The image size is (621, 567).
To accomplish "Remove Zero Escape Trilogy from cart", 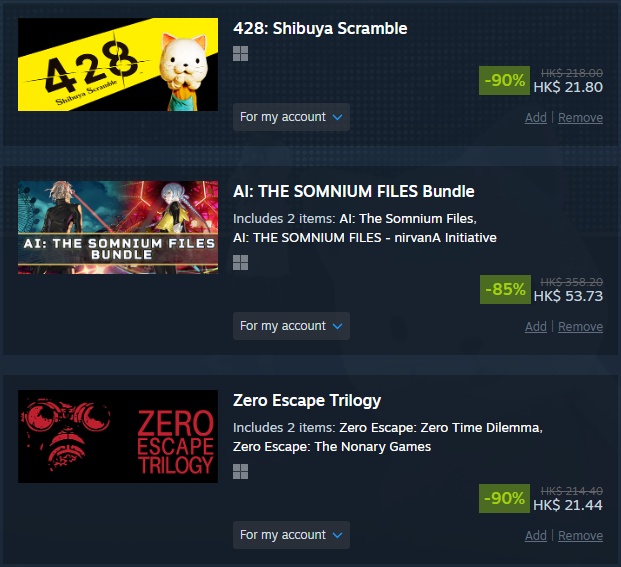I will coord(580,536).
